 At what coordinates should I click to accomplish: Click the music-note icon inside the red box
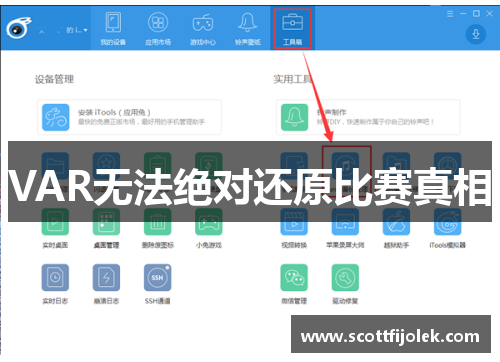345,166
